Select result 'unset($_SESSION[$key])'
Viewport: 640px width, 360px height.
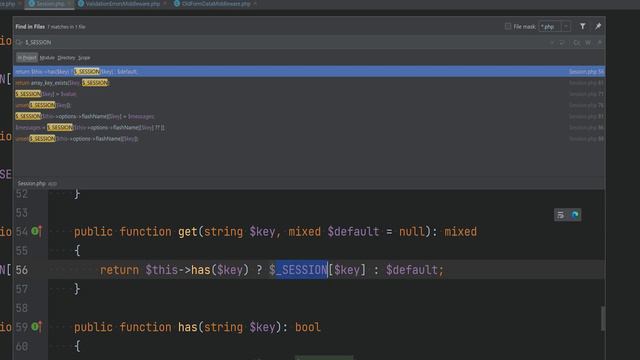tap(309, 105)
